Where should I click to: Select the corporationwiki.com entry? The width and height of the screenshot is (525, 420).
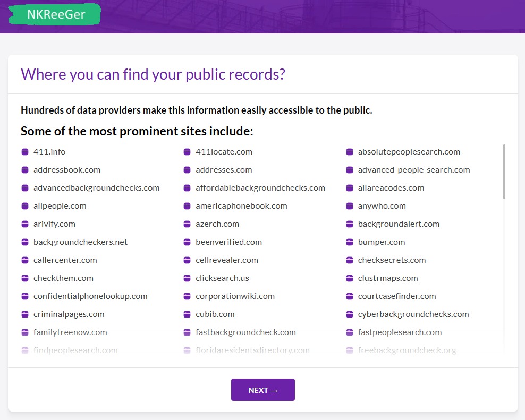pyautogui.click(x=229, y=296)
